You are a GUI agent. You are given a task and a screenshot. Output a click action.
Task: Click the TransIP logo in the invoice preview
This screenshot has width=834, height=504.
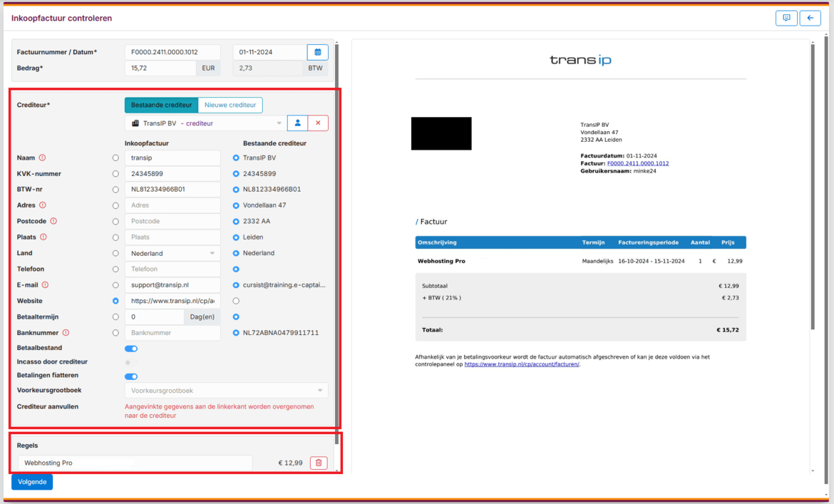[580, 60]
